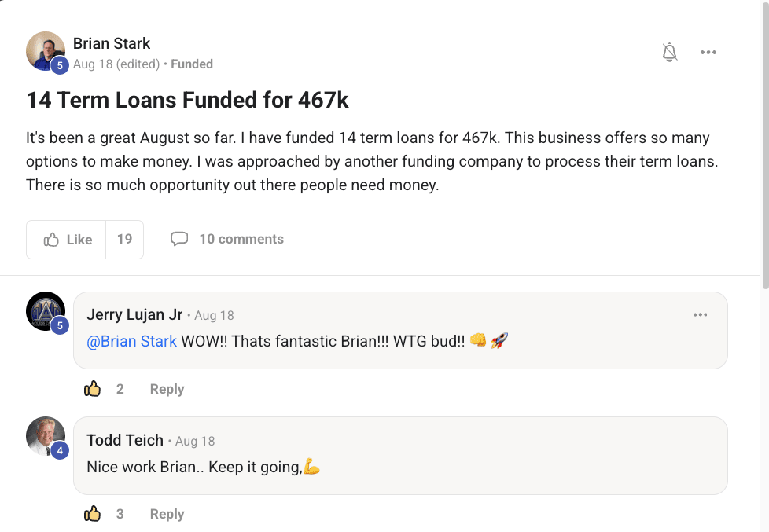Viewport: 769px width, 532px height.
Task: Click the @Brian Stark mention
Action: tap(132, 341)
